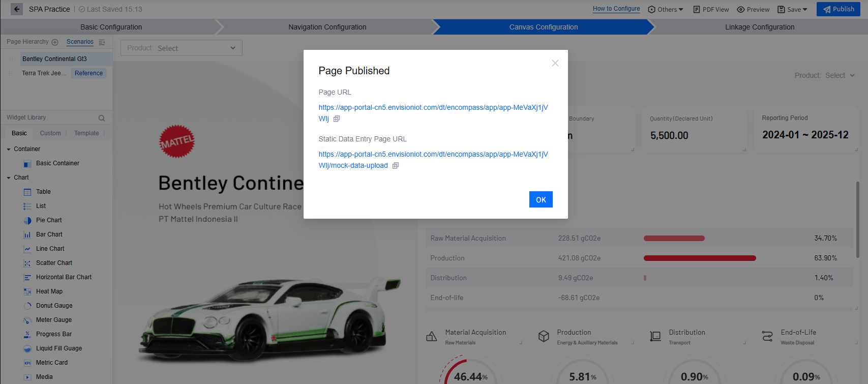Pick the Horizontal Bar Chart widget icon
Viewport: 868px width, 384px height.
[x=27, y=278]
